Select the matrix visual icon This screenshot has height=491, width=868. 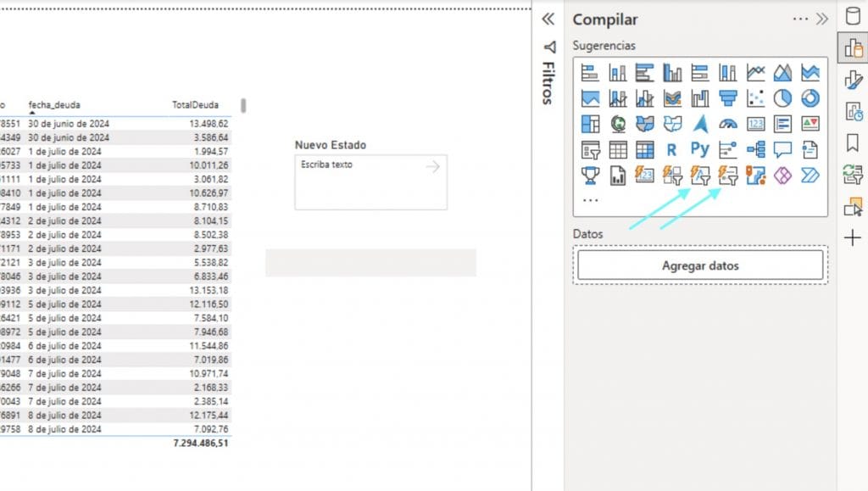[645, 150]
